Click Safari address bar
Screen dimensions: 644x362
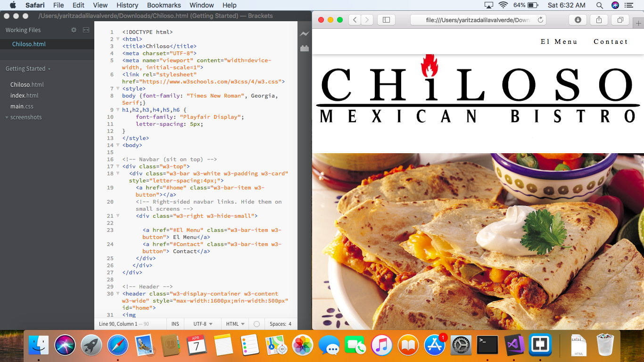[x=479, y=20]
